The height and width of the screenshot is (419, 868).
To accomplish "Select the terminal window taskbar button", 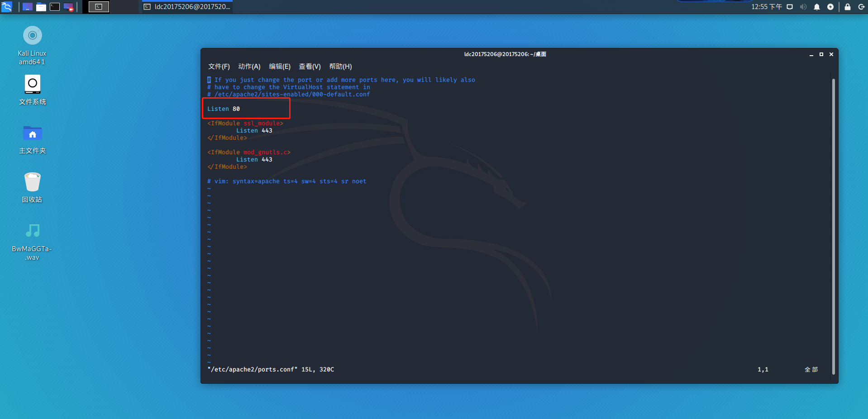I will (187, 7).
